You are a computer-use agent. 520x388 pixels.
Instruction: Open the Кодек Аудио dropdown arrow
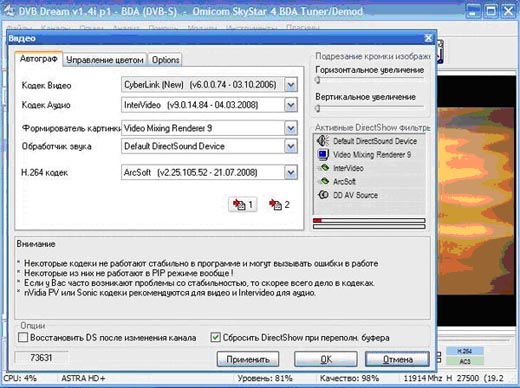pyautogui.click(x=291, y=105)
